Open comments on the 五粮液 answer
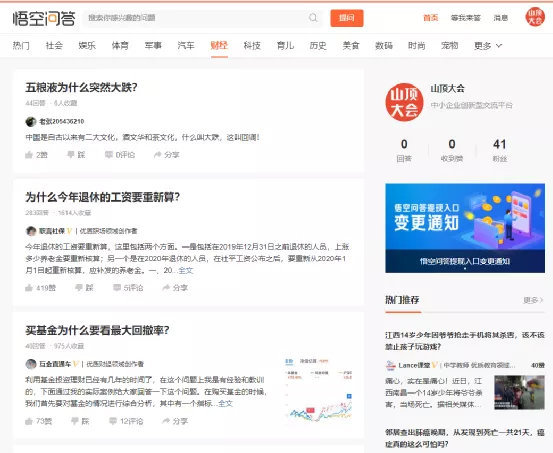 tap(120, 155)
